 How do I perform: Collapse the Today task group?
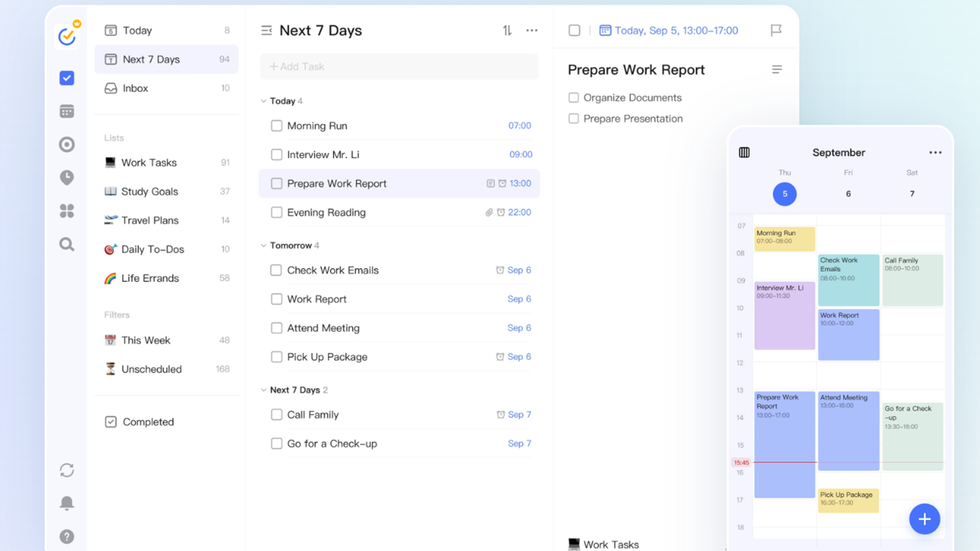coord(263,101)
